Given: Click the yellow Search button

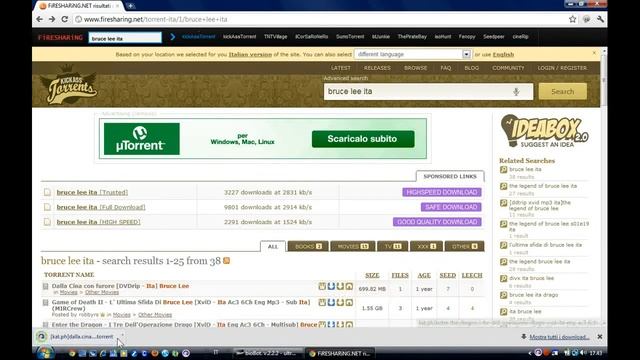Looking at the screenshot, I should [x=562, y=91].
